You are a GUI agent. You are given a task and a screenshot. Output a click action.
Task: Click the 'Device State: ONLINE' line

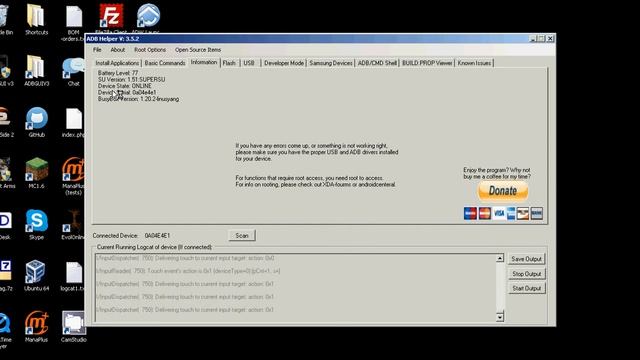point(124,86)
